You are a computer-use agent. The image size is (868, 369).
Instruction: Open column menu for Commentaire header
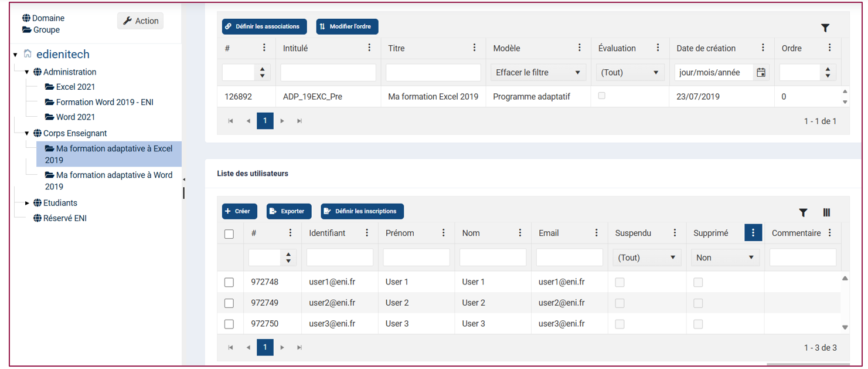pyautogui.click(x=829, y=233)
